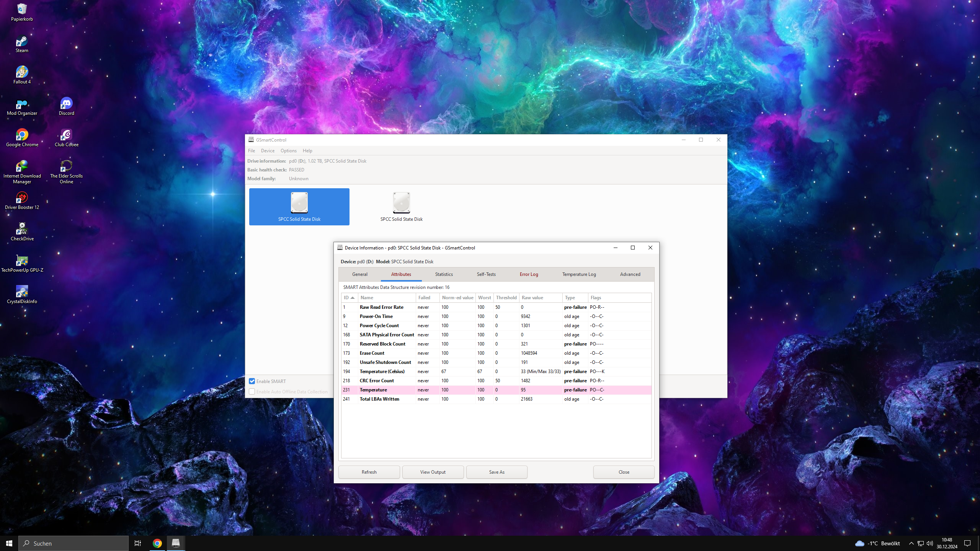Show hidden system tray icons chevron

(x=911, y=543)
